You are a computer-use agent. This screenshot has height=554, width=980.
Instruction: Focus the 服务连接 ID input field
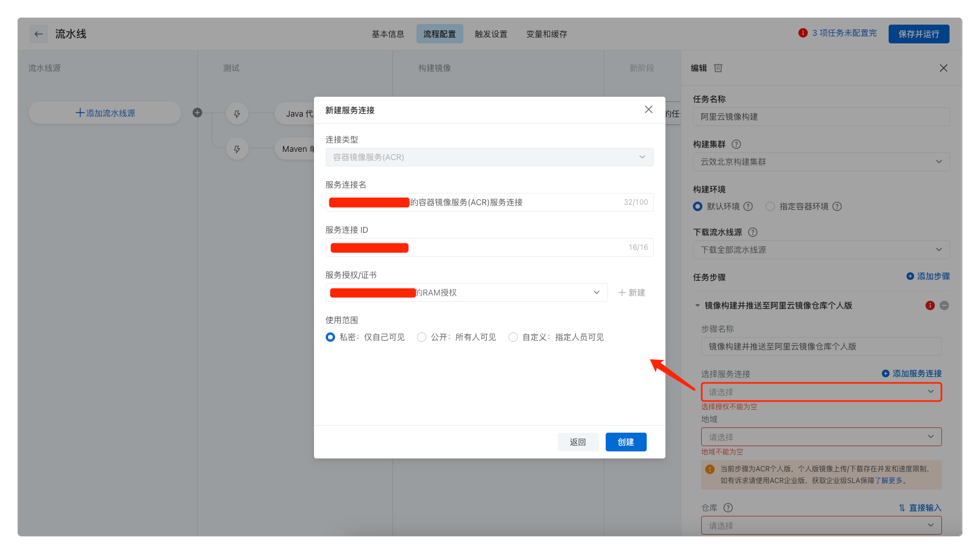(490, 247)
